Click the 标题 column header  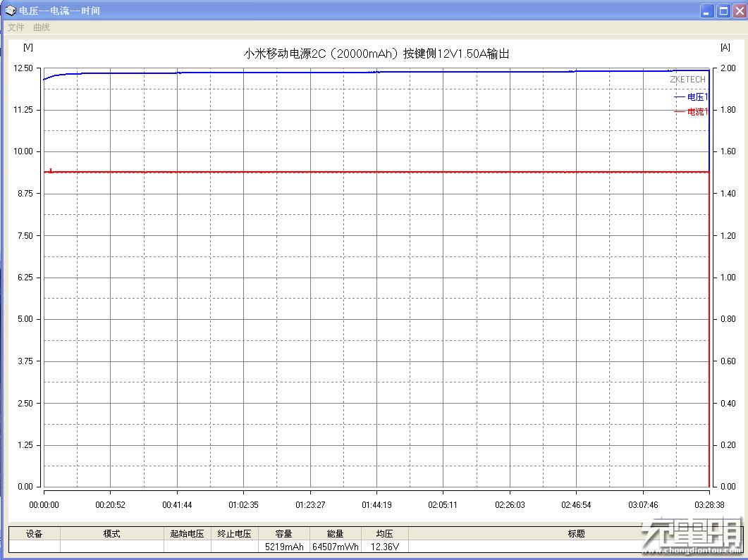point(576,533)
